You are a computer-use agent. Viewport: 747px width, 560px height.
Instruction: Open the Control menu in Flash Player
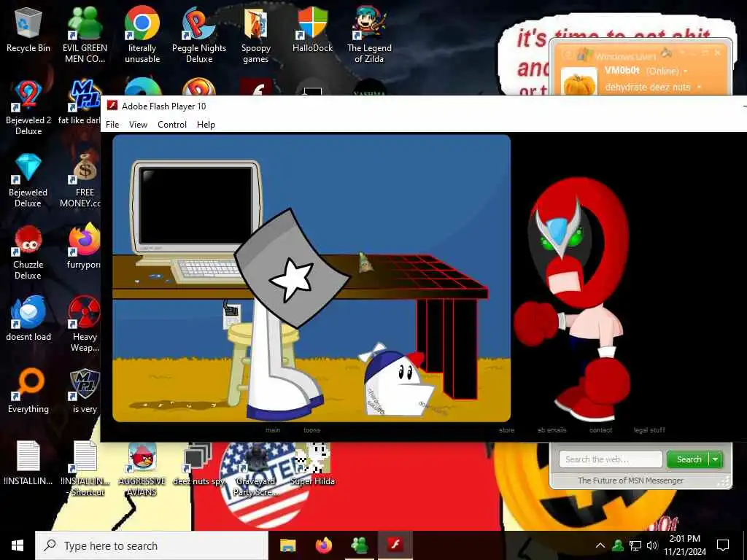coord(172,124)
